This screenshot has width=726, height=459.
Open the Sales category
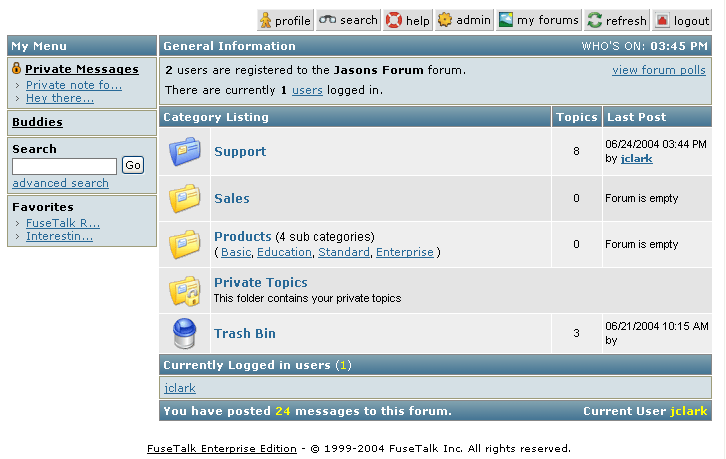[x=232, y=199]
